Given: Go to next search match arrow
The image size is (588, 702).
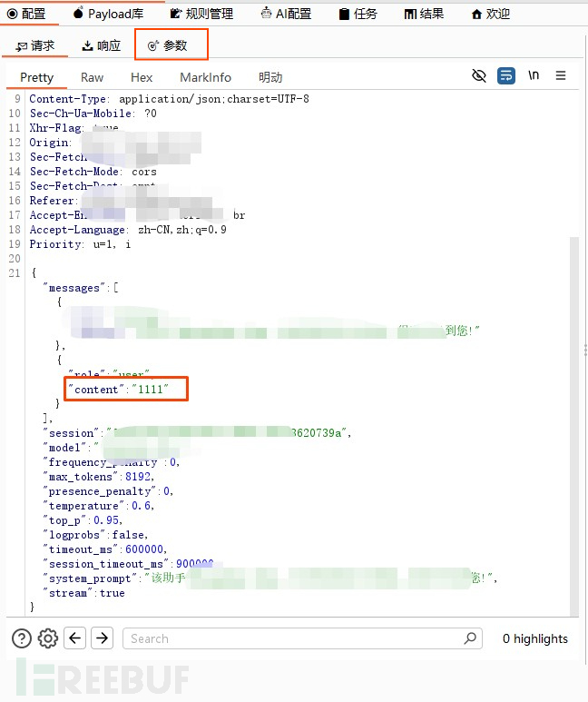Looking at the screenshot, I should coord(102,638).
